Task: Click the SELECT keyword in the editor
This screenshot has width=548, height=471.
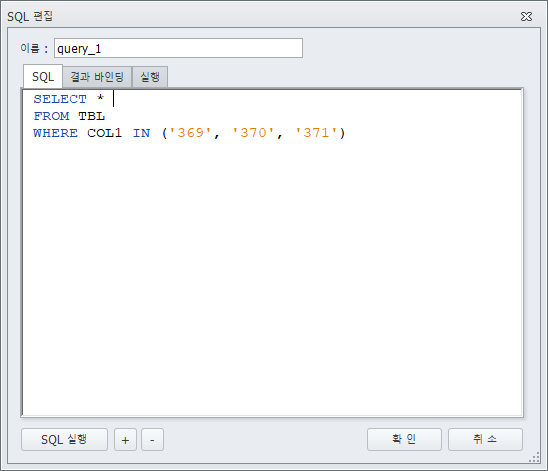Action: click(x=60, y=99)
